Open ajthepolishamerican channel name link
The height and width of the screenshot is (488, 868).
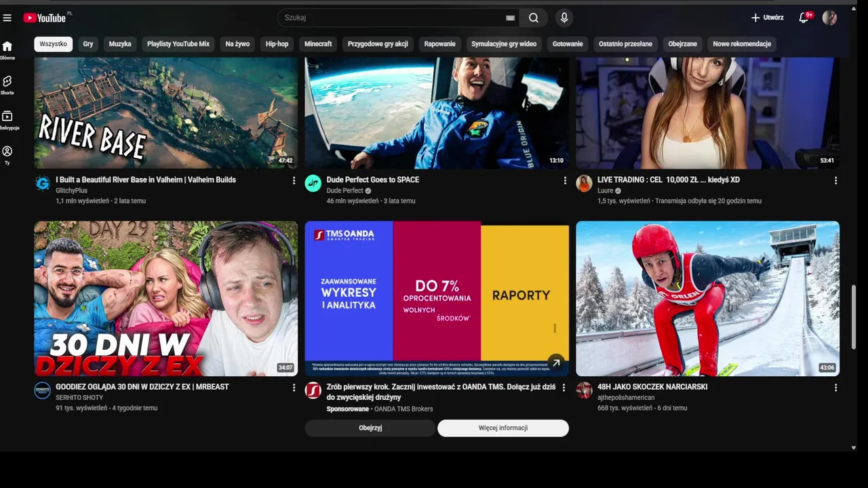pyautogui.click(x=625, y=398)
